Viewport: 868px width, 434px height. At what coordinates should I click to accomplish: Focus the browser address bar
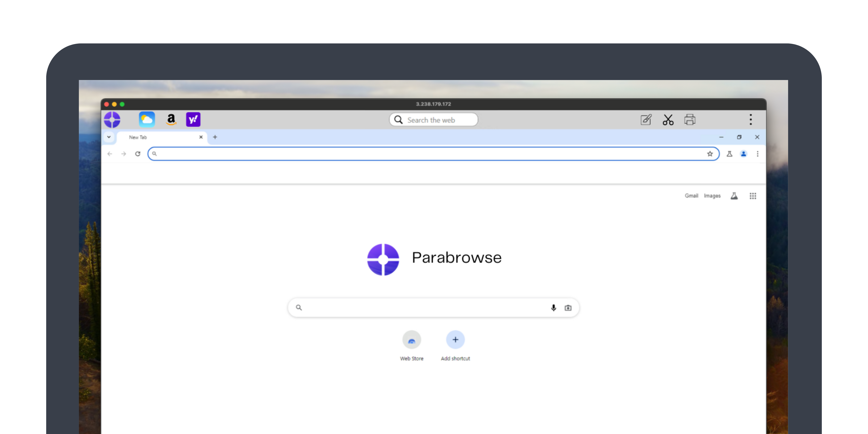click(x=433, y=154)
